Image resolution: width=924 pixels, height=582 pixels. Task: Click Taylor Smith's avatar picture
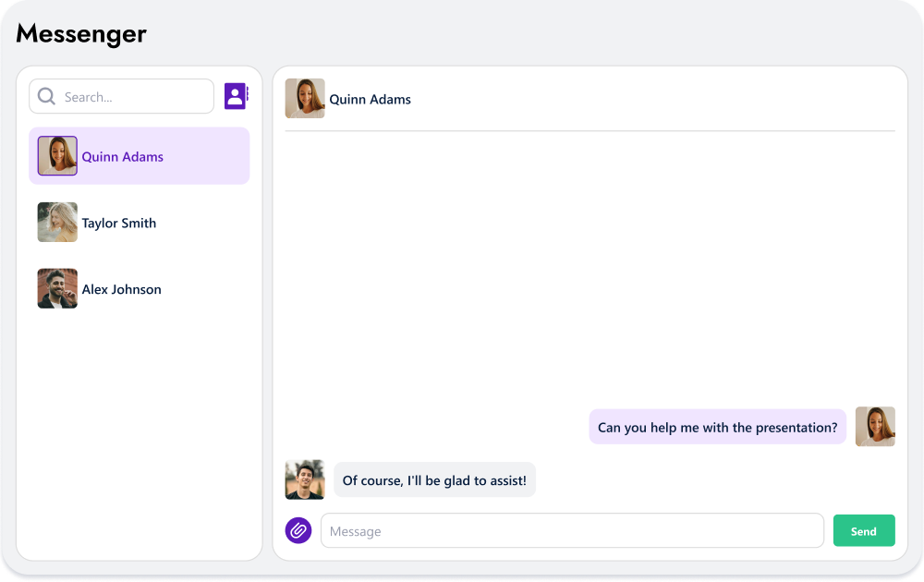[56, 222]
